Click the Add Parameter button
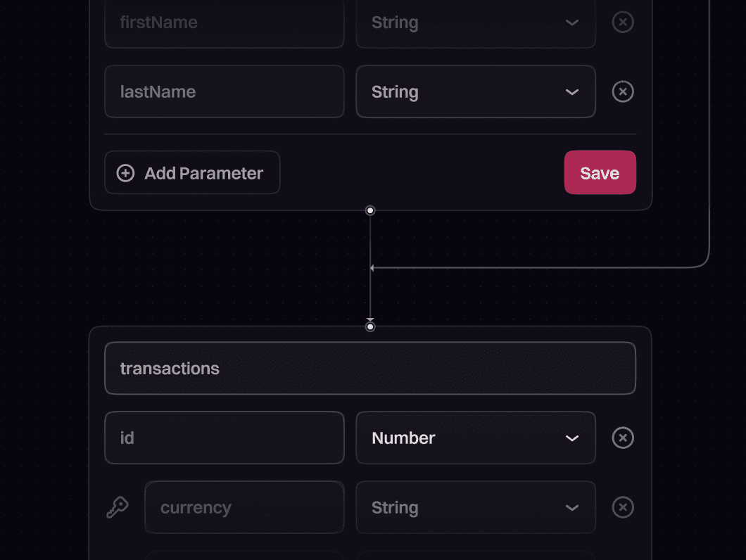 pos(192,172)
